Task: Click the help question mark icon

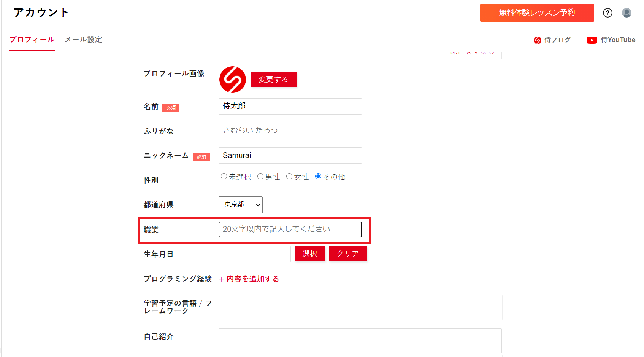Action: click(x=608, y=13)
